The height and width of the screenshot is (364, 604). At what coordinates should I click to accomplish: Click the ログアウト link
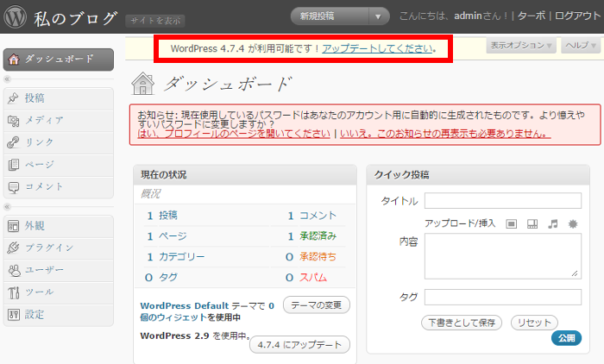(577, 16)
